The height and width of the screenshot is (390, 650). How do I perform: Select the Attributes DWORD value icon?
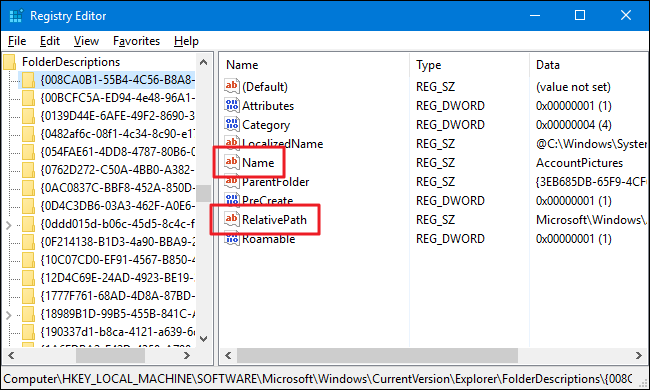click(232, 105)
